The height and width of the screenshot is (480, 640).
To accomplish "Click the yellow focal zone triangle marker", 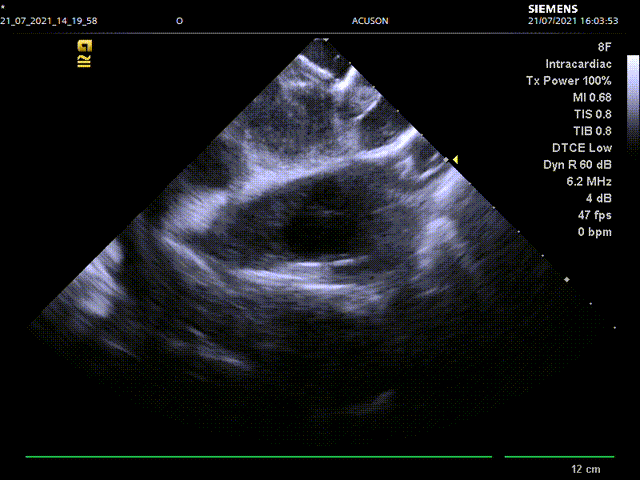I will [x=454, y=159].
